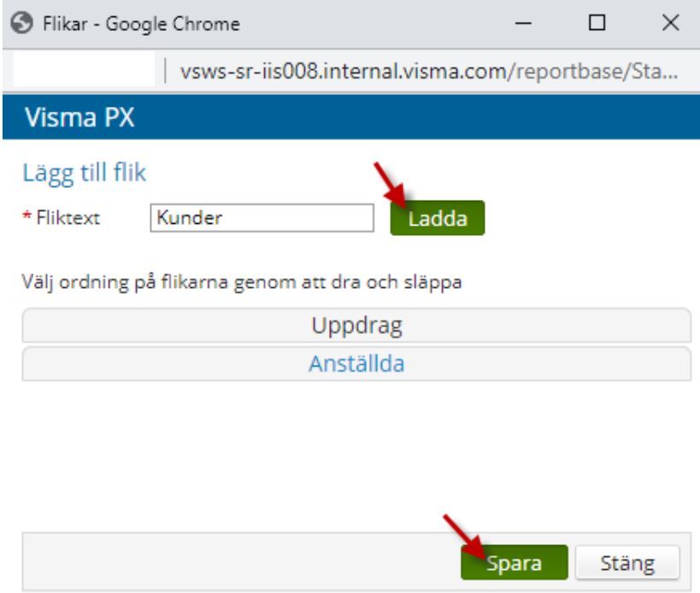Click the blue Visma PX header bar

tap(427, 116)
